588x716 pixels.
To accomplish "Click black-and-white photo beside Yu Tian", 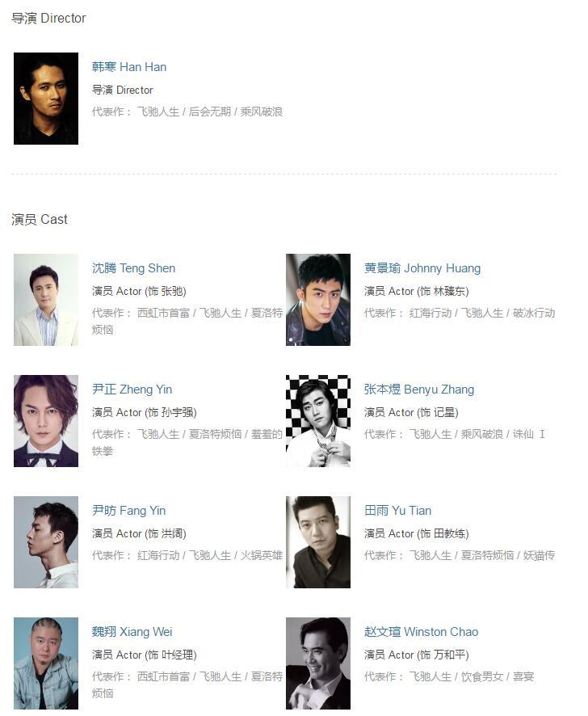I will (x=318, y=542).
